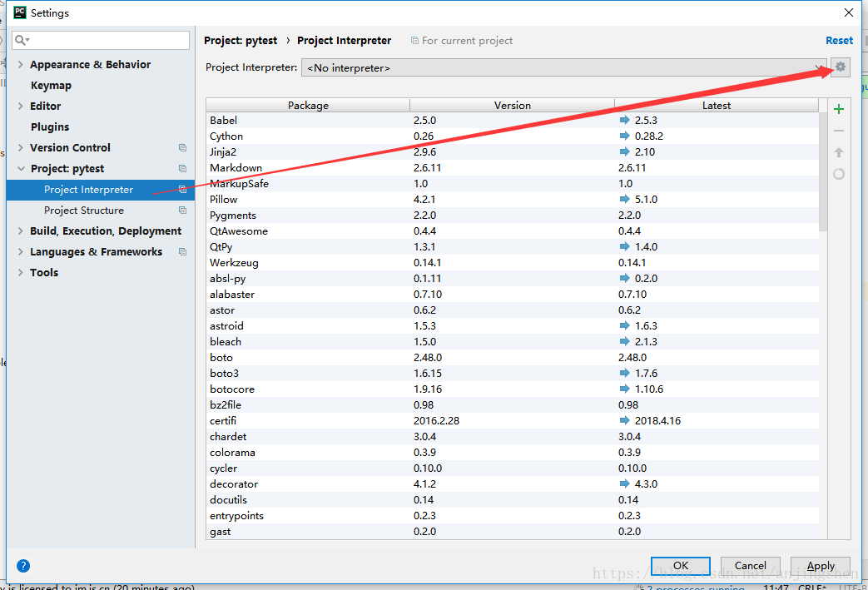Click the blue help question mark icon
Screen dimensions: 868x590
[23, 566]
